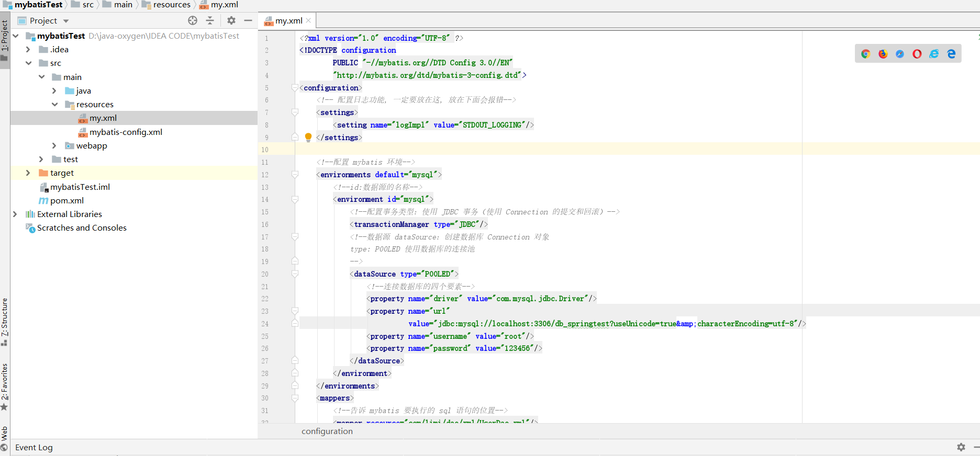Open in Opera browser icon
Viewport: 980px width, 456px height.
tap(917, 54)
